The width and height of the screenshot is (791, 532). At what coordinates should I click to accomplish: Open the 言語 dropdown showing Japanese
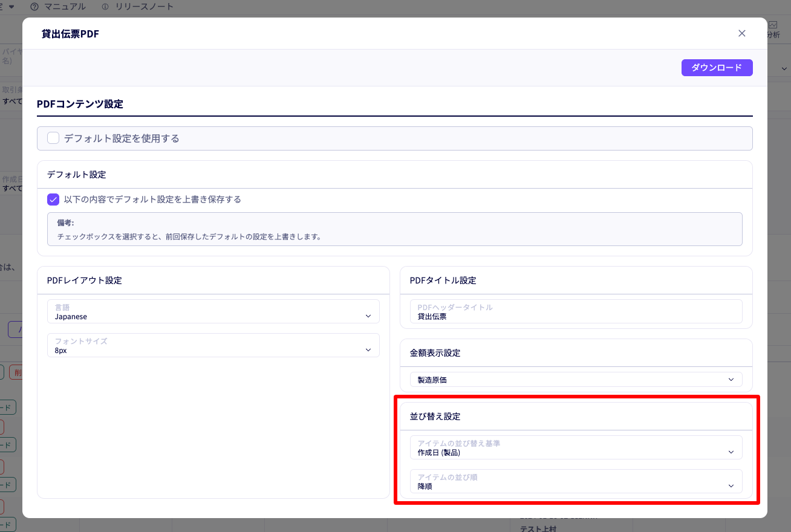pyautogui.click(x=213, y=311)
